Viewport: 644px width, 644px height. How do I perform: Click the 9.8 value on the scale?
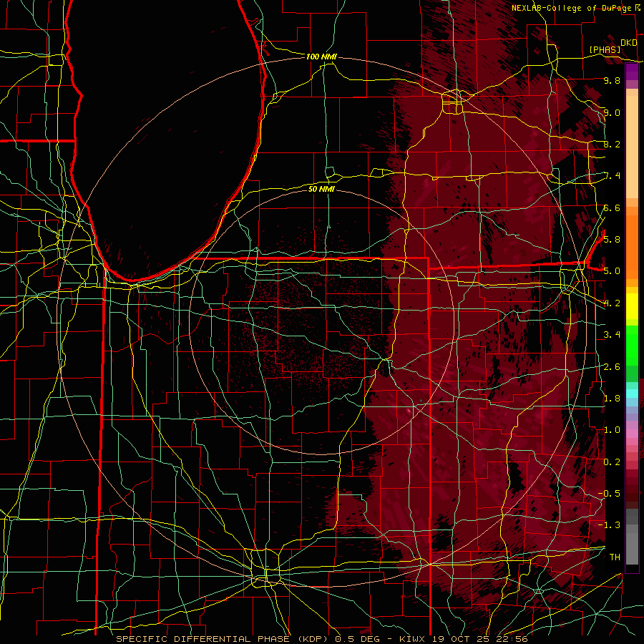coord(612,80)
